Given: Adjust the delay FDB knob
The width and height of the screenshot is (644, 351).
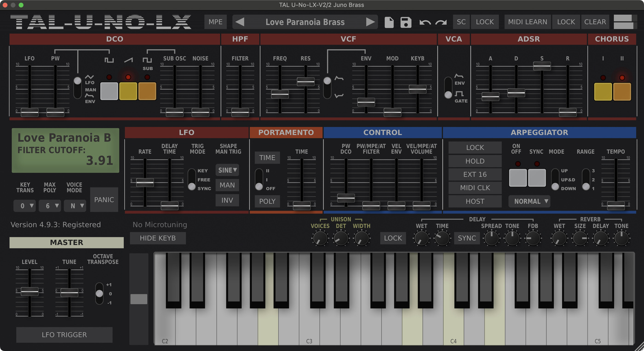Looking at the screenshot, I should pos(533,238).
